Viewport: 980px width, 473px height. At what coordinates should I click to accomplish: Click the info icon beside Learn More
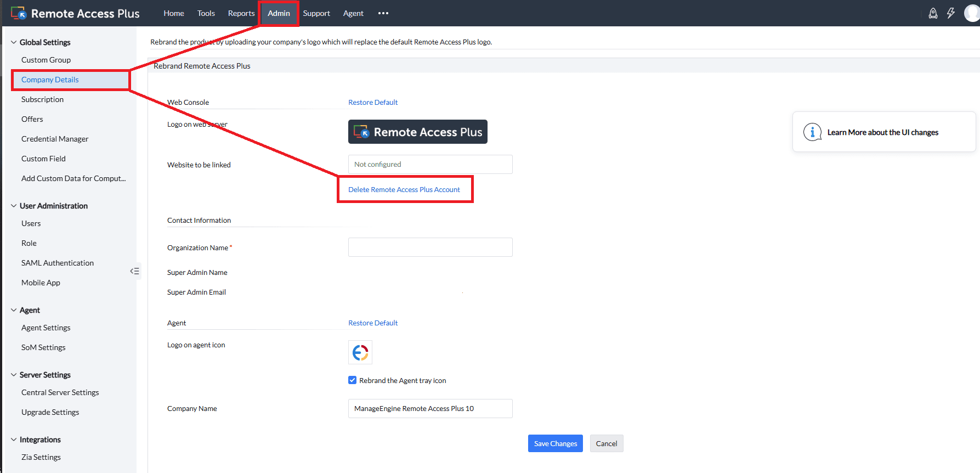(x=812, y=132)
